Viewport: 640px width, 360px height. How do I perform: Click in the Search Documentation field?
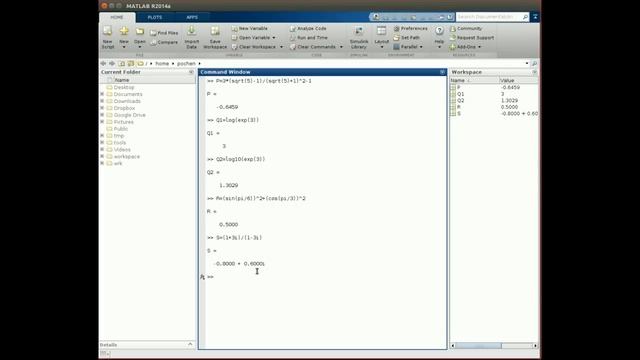click(489, 17)
